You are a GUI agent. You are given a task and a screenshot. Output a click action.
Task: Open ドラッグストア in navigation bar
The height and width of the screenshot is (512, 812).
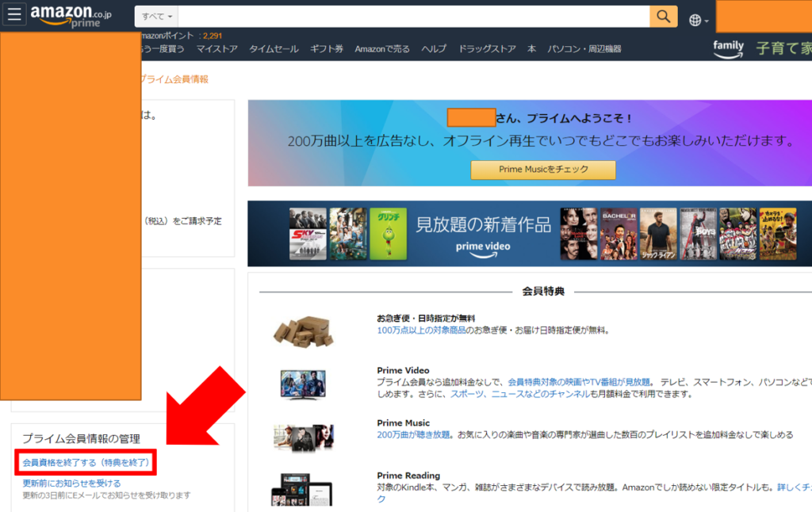tap(488, 49)
